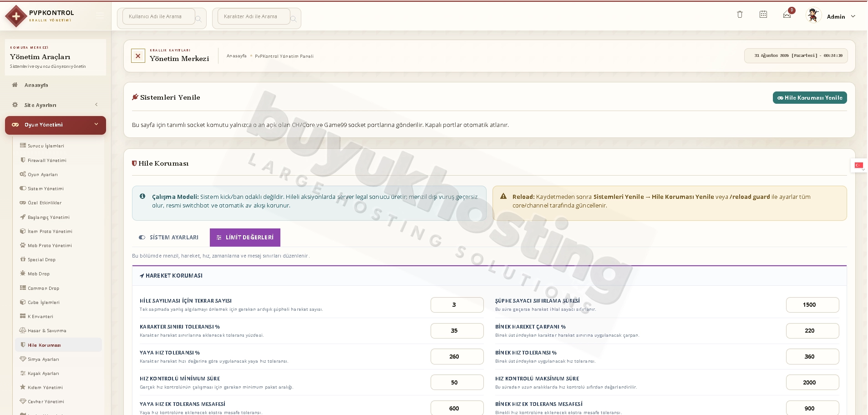Open the Admin user dropdown
This screenshot has width=868, height=415.
(x=842, y=16)
